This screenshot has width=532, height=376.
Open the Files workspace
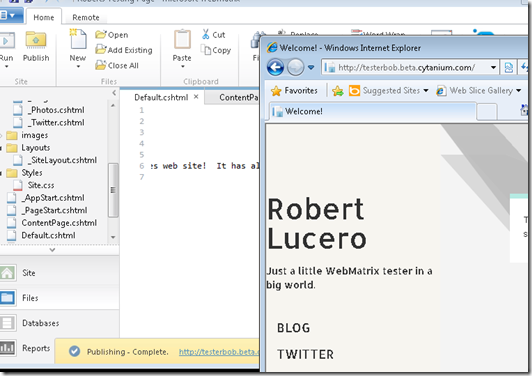coord(59,298)
